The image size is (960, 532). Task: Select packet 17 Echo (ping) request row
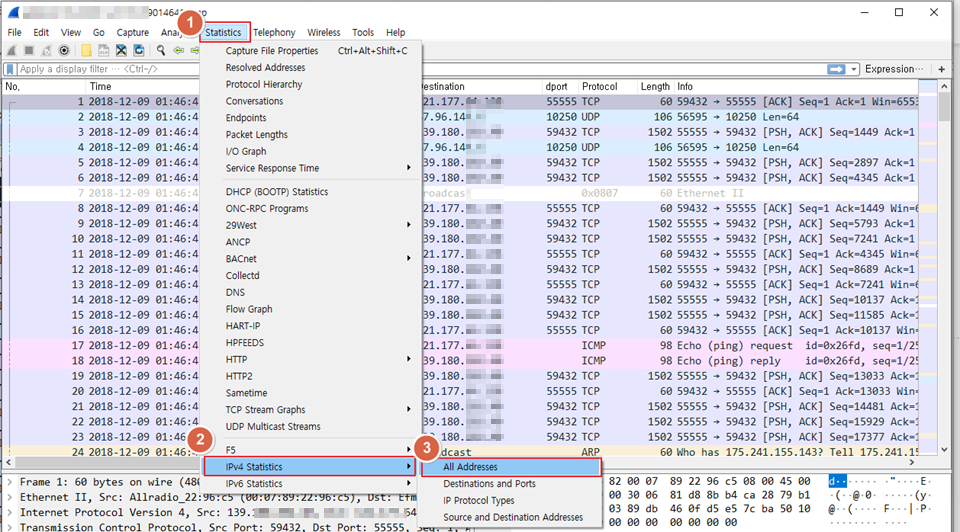pyautogui.click(x=460, y=346)
